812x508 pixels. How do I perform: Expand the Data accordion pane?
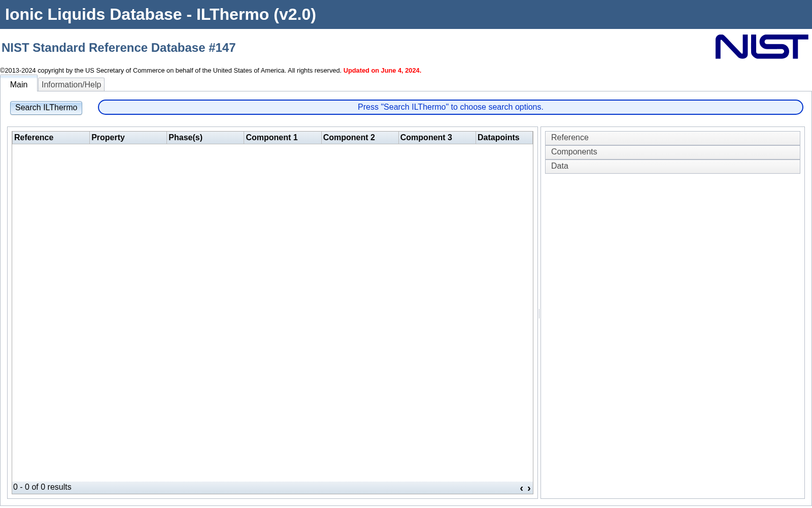[x=672, y=167]
